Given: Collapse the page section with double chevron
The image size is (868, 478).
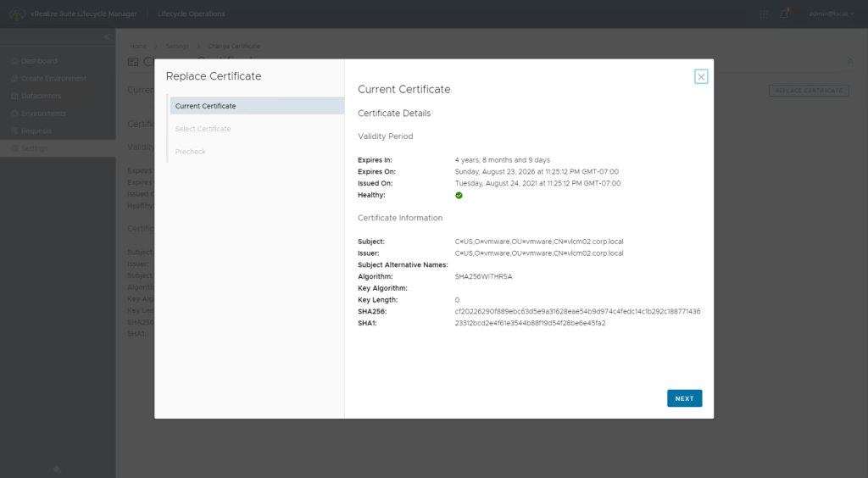Looking at the screenshot, I should pyautogui.click(x=850, y=61).
